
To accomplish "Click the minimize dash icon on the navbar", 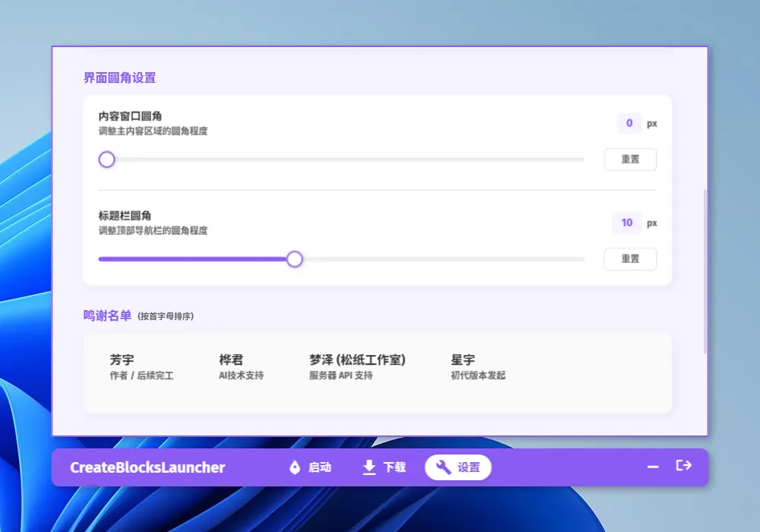I will pyautogui.click(x=653, y=467).
